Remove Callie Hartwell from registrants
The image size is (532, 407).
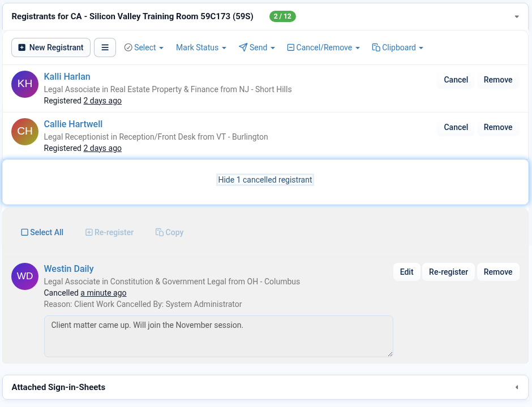point(497,127)
